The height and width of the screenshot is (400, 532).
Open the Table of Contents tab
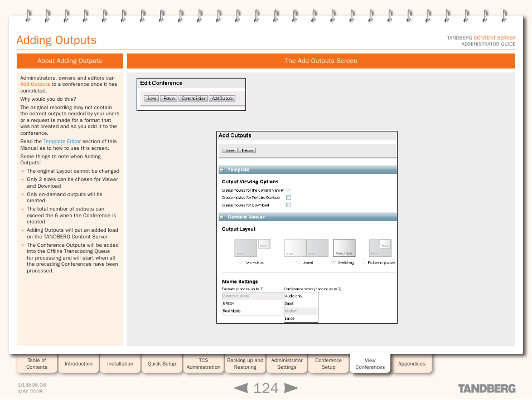tap(37, 363)
